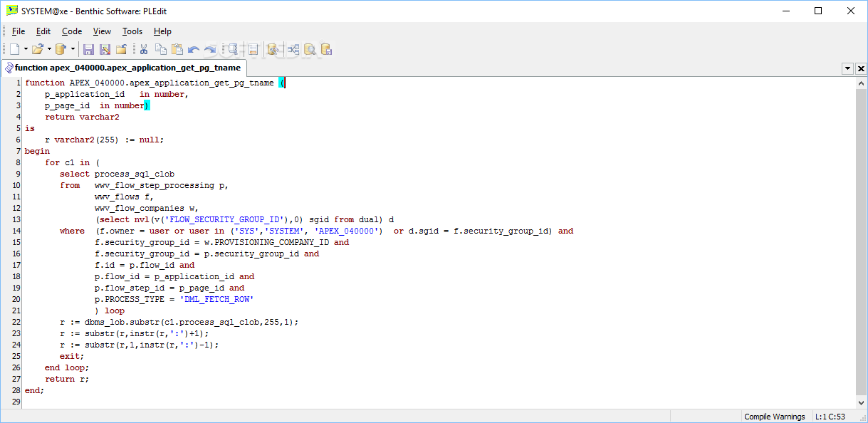Maximize the PLEdit window

click(818, 11)
